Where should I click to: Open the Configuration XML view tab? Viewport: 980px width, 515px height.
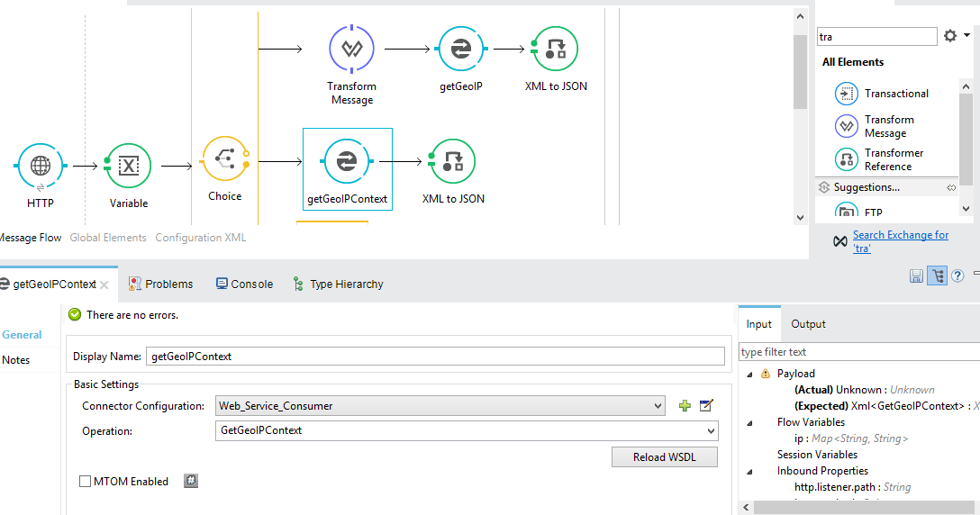pyautogui.click(x=200, y=238)
